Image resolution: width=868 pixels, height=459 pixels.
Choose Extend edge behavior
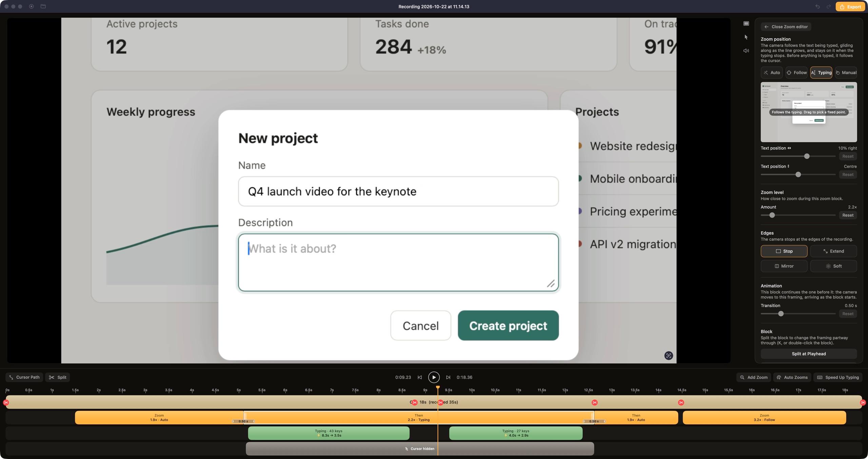(x=833, y=251)
